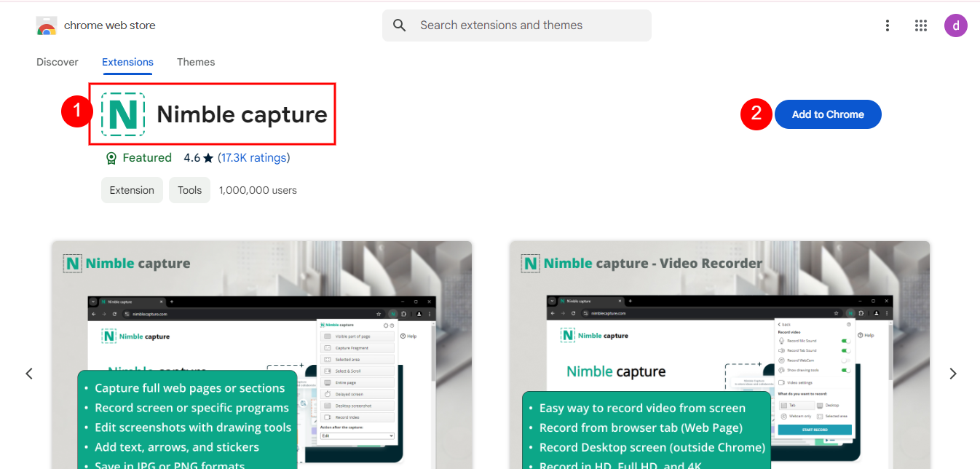Show previous screenshot with left arrow
The height and width of the screenshot is (469, 980).
pyautogui.click(x=29, y=374)
